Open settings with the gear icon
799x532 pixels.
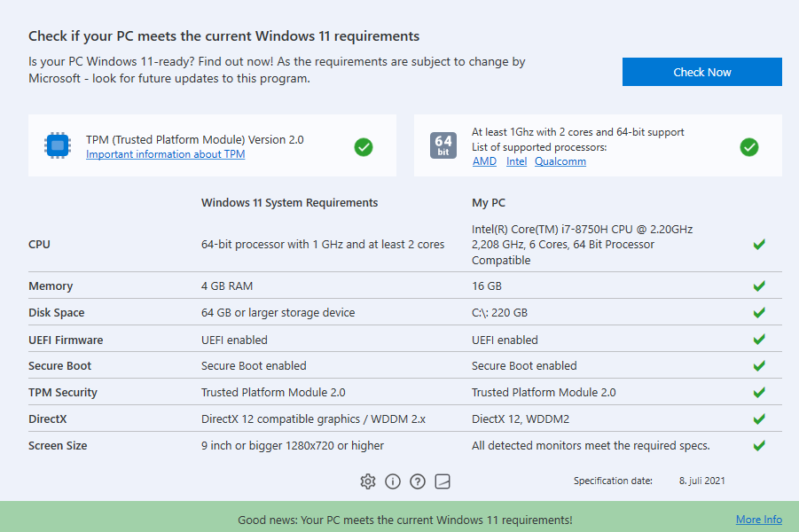click(368, 481)
